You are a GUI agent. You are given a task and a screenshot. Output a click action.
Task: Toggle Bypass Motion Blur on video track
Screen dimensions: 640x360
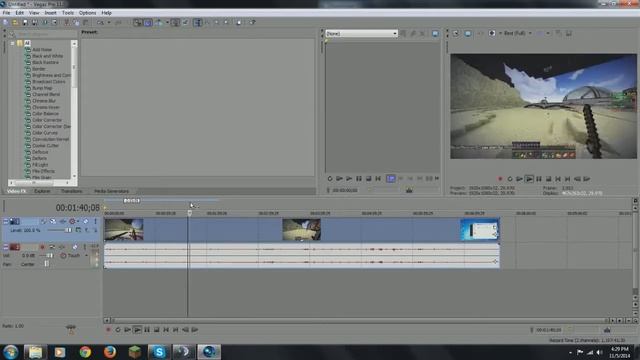click(43, 221)
